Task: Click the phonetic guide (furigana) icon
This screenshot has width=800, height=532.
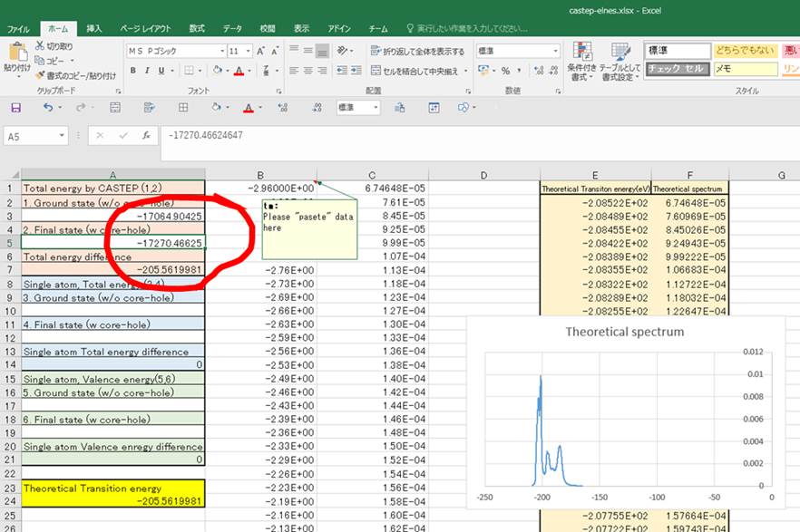Action: tap(267, 71)
